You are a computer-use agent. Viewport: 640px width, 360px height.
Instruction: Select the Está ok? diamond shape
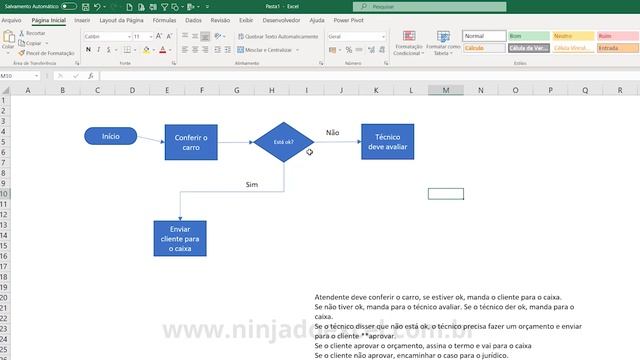pos(284,142)
